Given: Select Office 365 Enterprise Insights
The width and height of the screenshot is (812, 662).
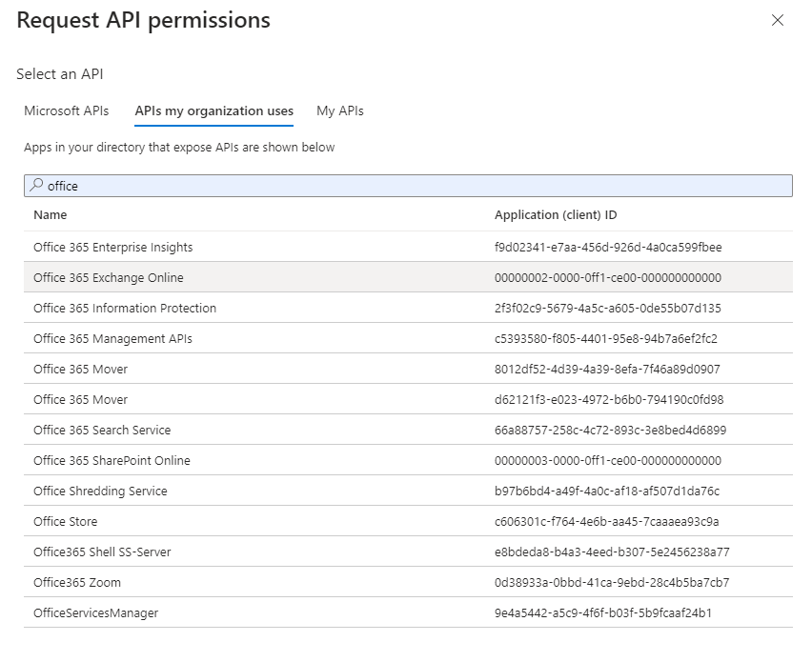Looking at the screenshot, I should click(x=408, y=247).
